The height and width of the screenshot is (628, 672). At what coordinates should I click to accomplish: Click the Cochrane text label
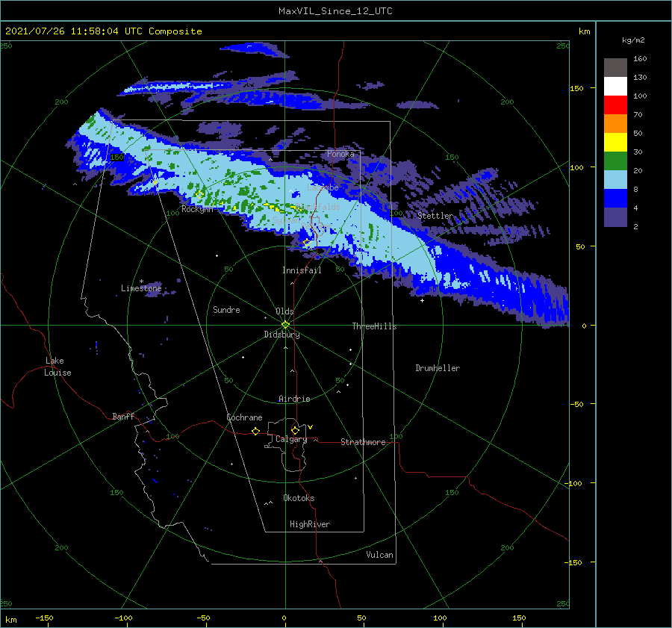click(244, 417)
